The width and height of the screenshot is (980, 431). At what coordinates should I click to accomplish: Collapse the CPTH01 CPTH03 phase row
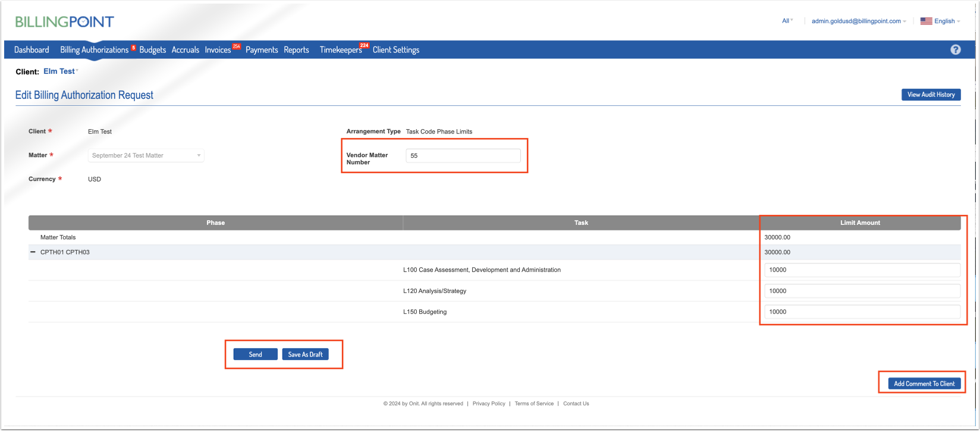33,252
